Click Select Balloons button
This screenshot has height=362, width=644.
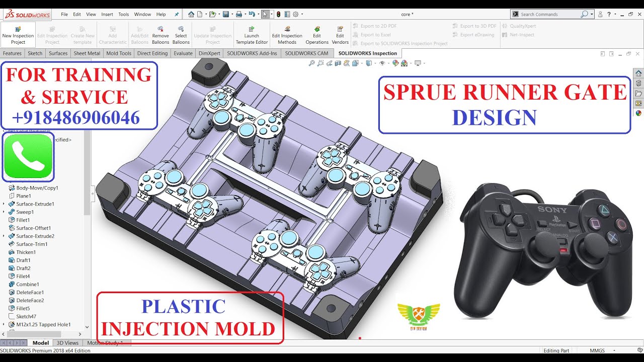point(181,35)
